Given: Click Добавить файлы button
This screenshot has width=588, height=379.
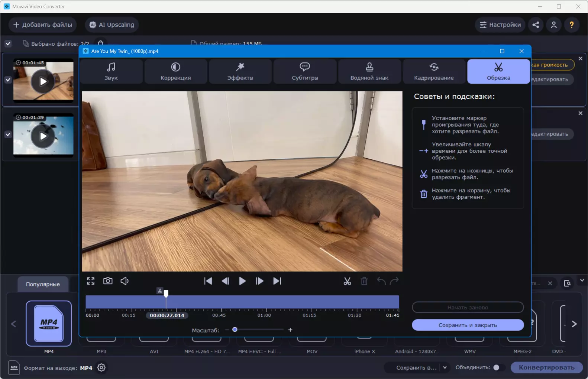Looking at the screenshot, I should [43, 25].
